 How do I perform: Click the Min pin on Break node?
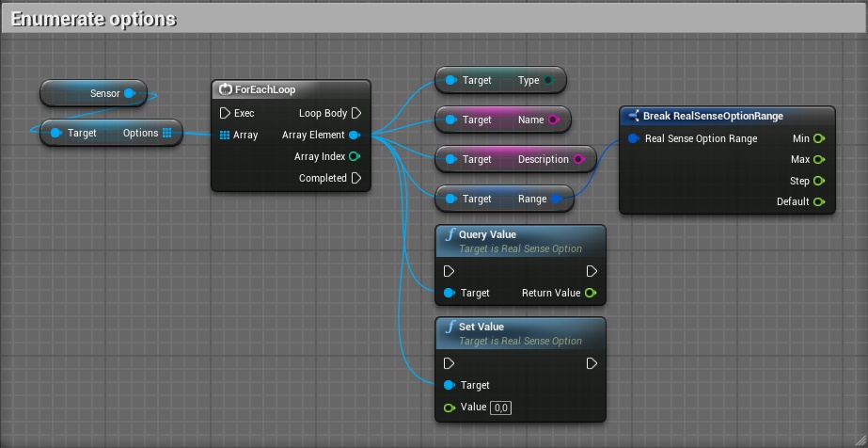point(819,138)
